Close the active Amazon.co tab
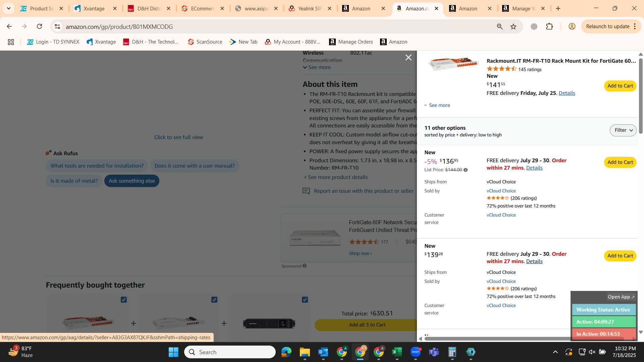Screen dimensions: 644x362 pyautogui.click(x=436, y=8)
